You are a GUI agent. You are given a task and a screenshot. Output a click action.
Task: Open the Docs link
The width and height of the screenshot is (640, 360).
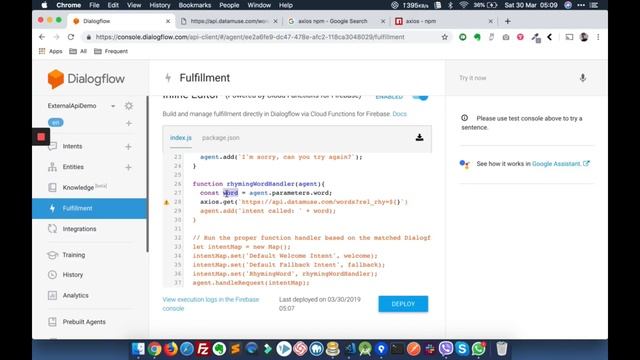pyautogui.click(x=399, y=114)
